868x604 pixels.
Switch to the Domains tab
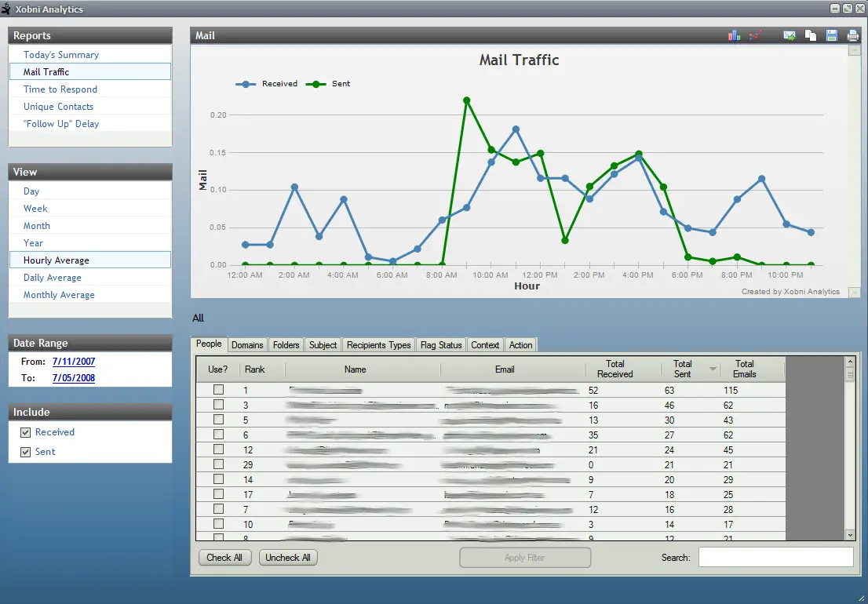[x=247, y=345]
